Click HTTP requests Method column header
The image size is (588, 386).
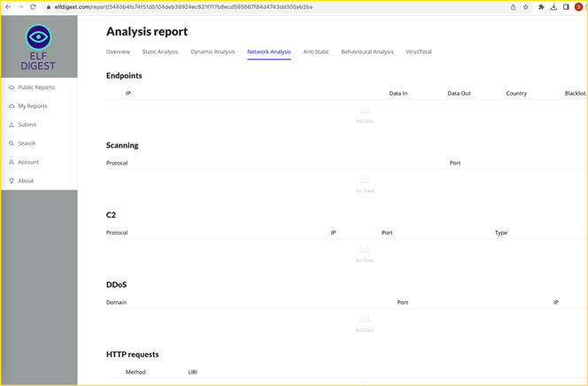coord(135,372)
